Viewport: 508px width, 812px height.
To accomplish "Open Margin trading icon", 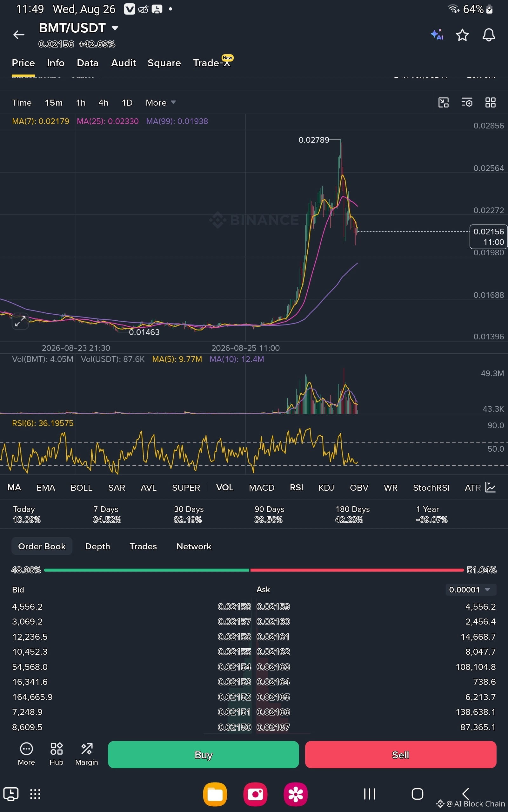I will (x=87, y=754).
